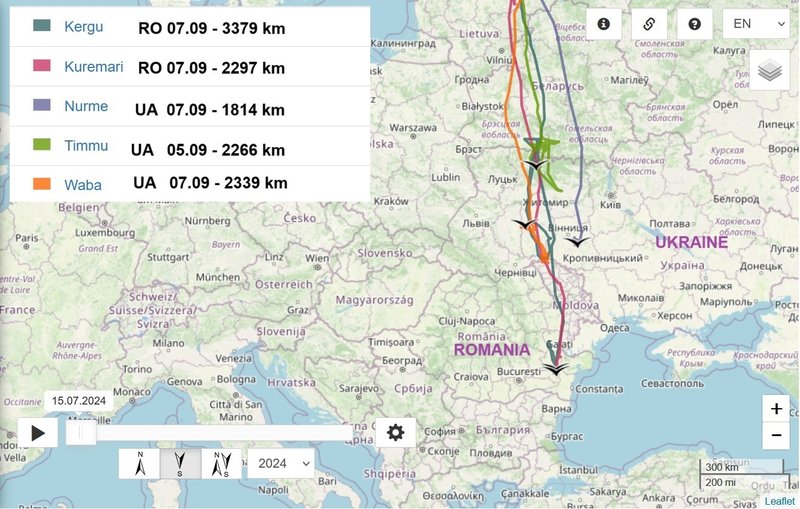Select both migration directions icon
Screen dimensions: 800x509
pos(221,464)
